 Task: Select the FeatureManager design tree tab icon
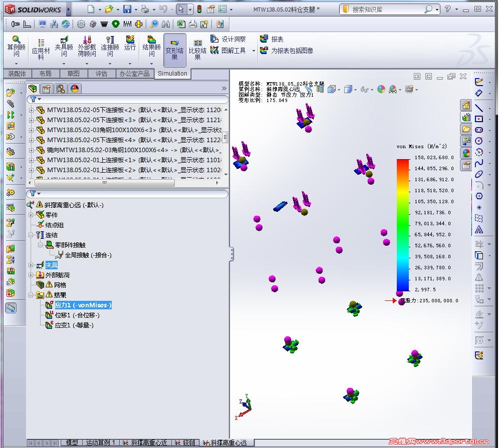pyautogui.click(x=33, y=89)
